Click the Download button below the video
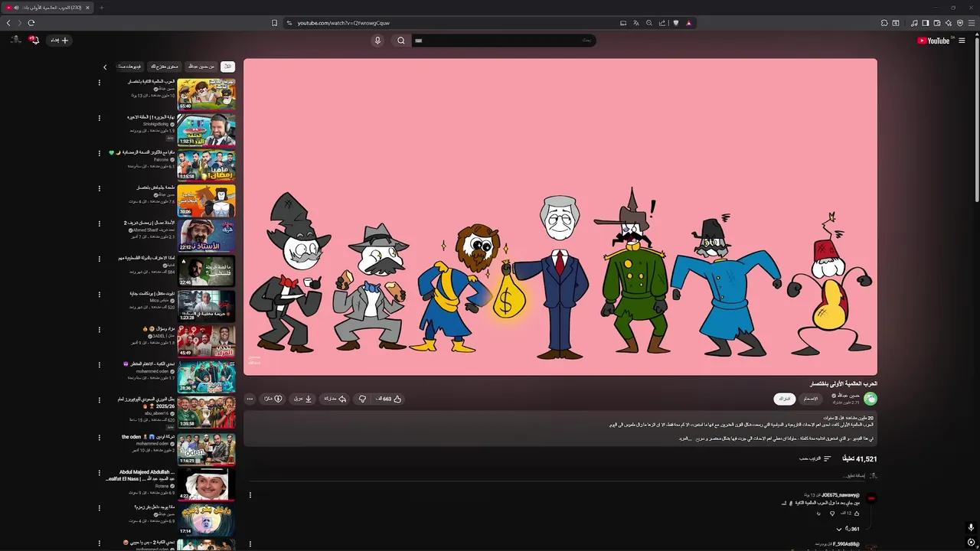The image size is (980, 551). (302, 399)
